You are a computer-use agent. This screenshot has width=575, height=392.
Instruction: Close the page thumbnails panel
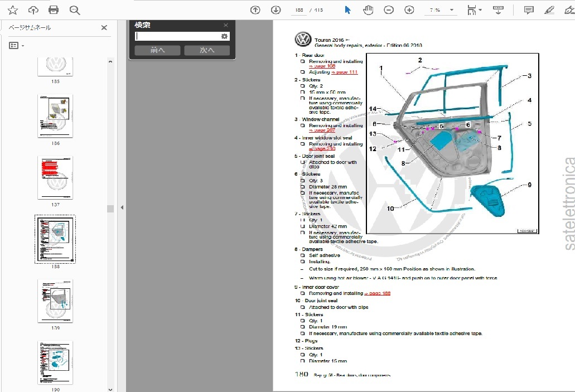coord(104,27)
